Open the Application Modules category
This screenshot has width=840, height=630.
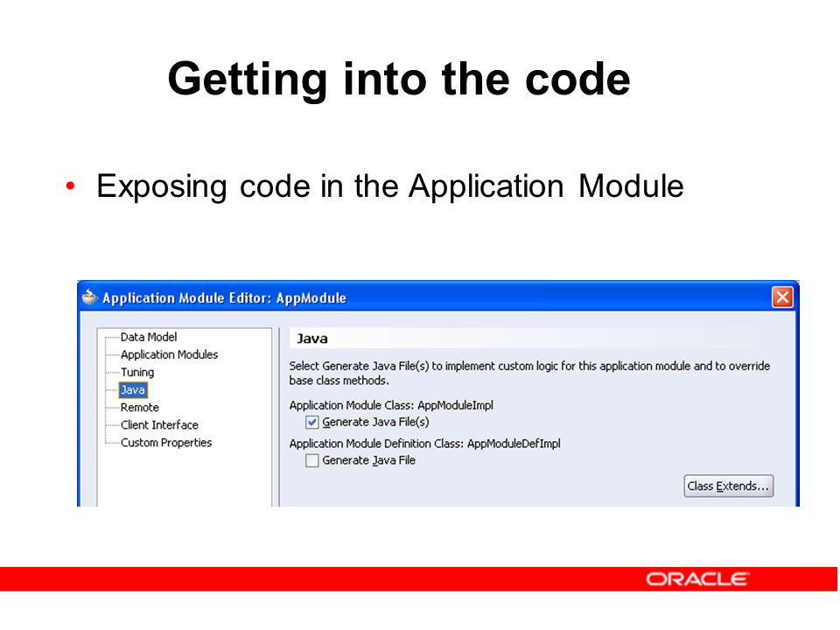(x=169, y=354)
